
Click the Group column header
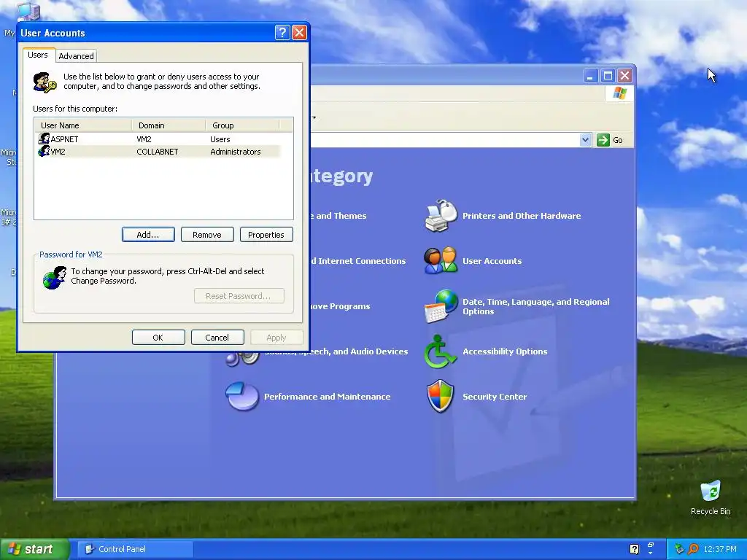pyautogui.click(x=242, y=125)
